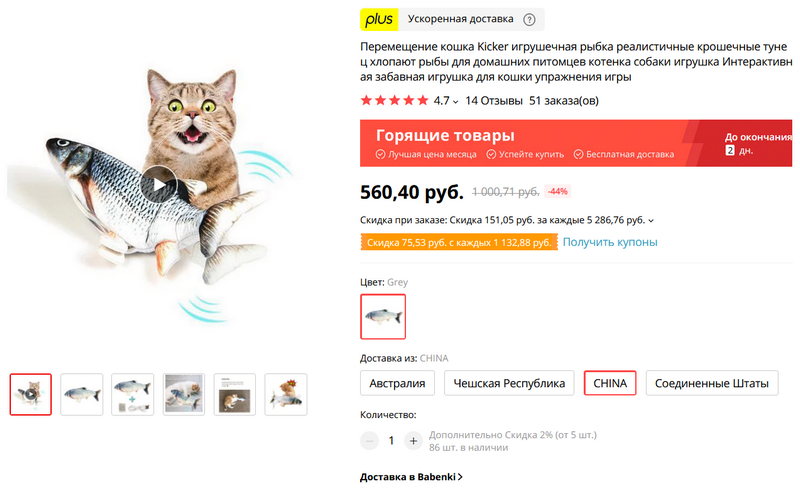Click the orange coupon discount banner

457,243
